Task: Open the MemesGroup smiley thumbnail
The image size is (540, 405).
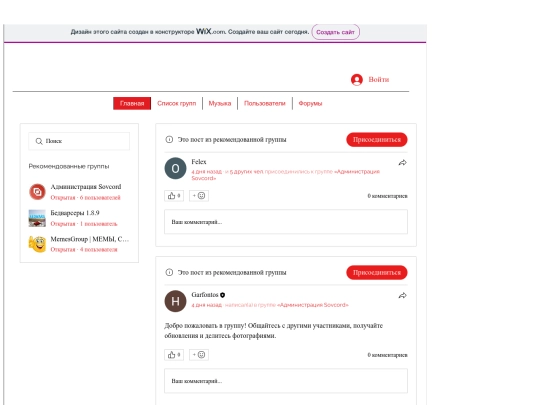Action: tap(37, 244)
